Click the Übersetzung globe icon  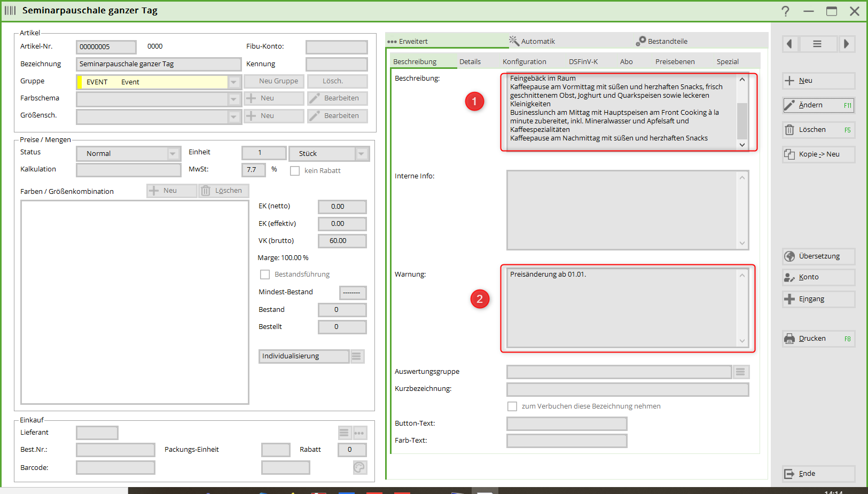[x=789, y=256]
